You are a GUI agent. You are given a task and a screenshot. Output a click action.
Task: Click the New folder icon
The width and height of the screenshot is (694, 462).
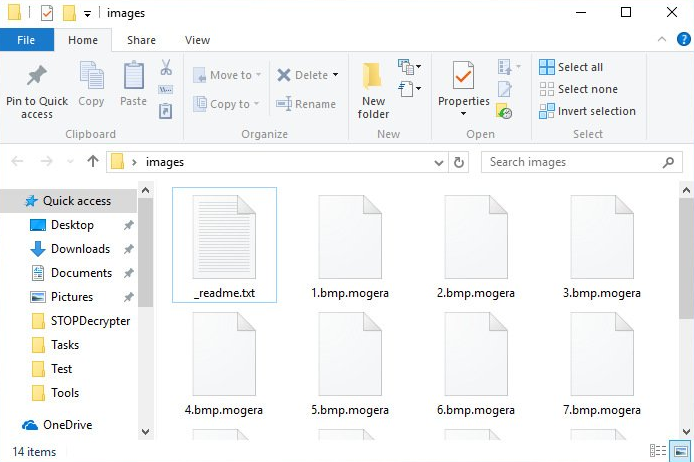coord(373,78)
